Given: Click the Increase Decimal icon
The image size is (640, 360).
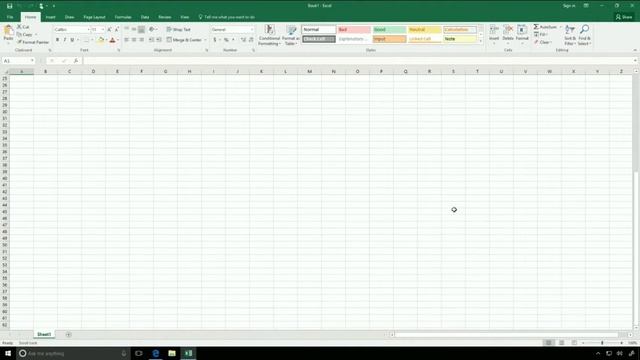Looking at the screenshot, I should click(x=244, y=40).
